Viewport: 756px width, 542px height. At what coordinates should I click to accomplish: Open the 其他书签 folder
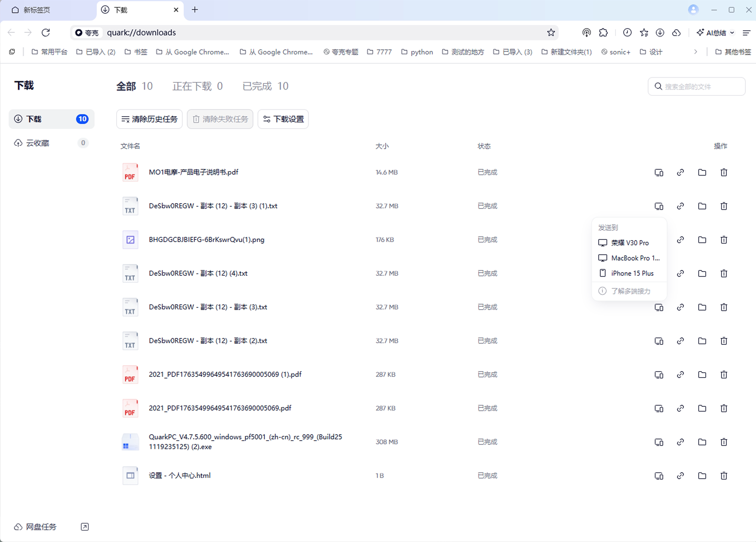coord(733,52)
